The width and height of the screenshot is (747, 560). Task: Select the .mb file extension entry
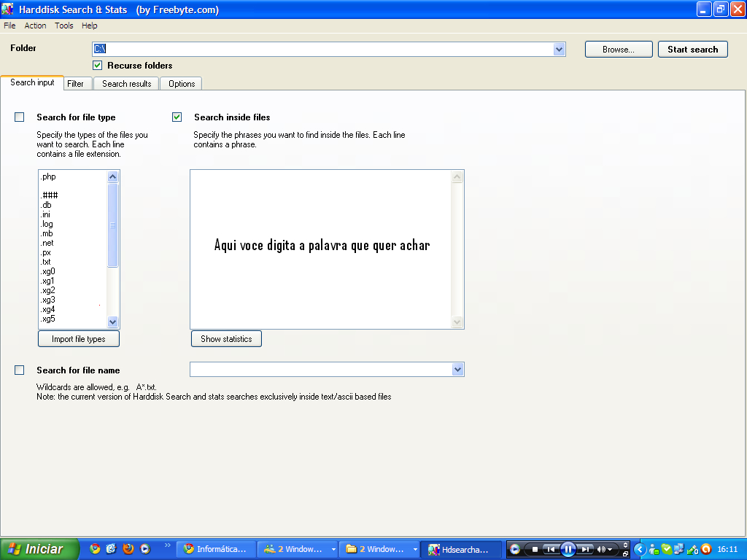click(47, 233)
